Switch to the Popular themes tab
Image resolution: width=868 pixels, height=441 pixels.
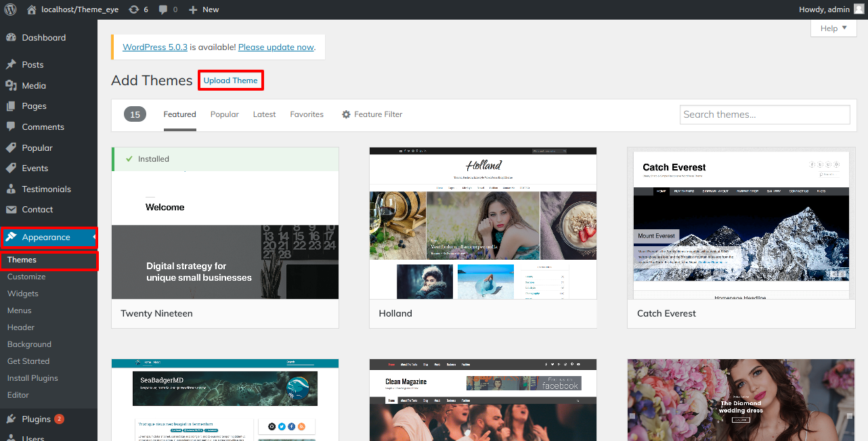tap(225, 115)
